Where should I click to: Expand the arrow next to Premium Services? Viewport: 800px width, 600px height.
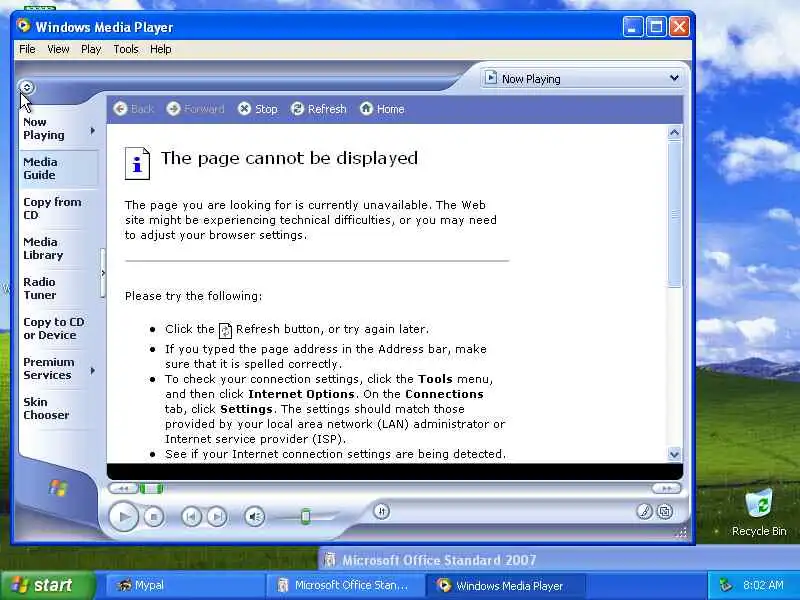[x=92, y=370]
